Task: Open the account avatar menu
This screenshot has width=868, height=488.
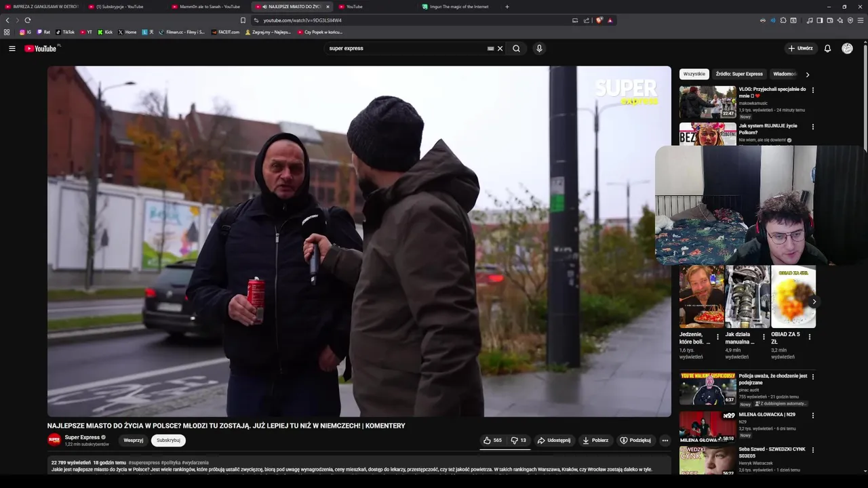Action: (847, 48)
